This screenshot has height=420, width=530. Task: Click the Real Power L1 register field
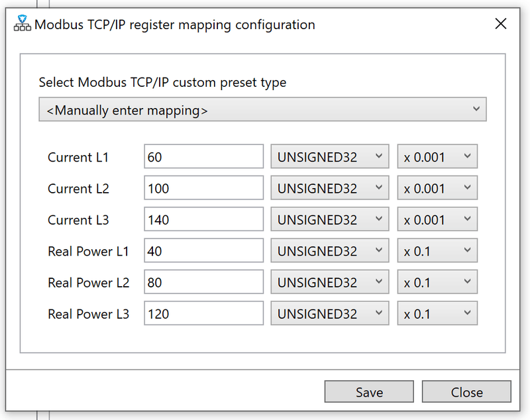point(203,251)
